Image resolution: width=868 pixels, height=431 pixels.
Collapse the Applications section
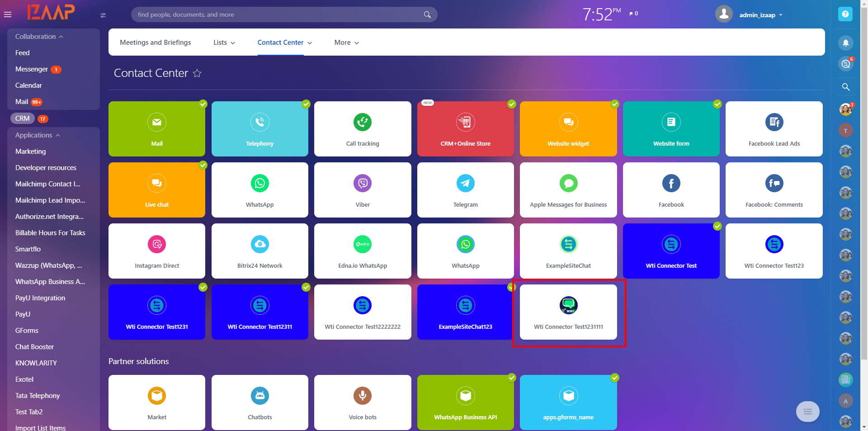point(38,135)
